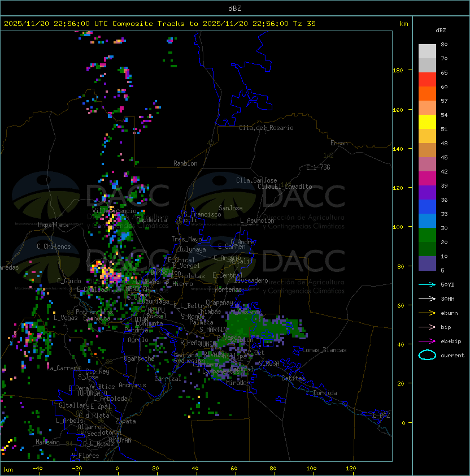Click the 'Composite Tracks' timestamp header line
The height and width of the screenshot is (476, 470).
click(x=160, y=24)
